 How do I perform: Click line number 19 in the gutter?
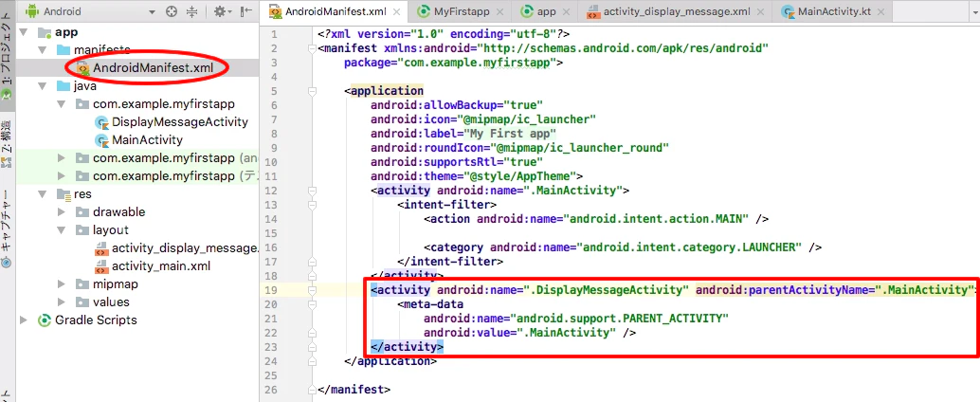pyautogui.click(x=271, y=289)
